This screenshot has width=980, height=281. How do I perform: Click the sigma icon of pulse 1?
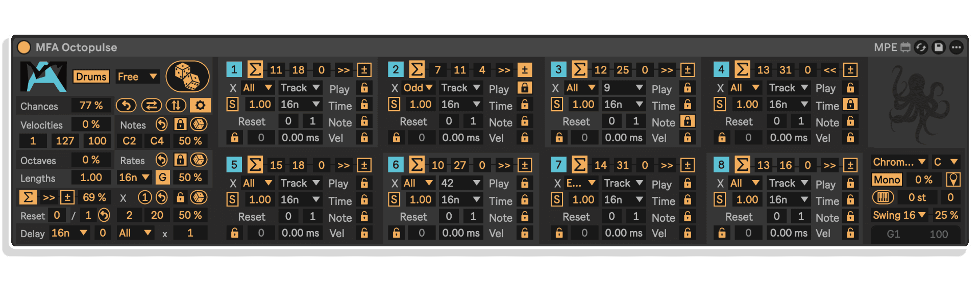pos(255,69)
